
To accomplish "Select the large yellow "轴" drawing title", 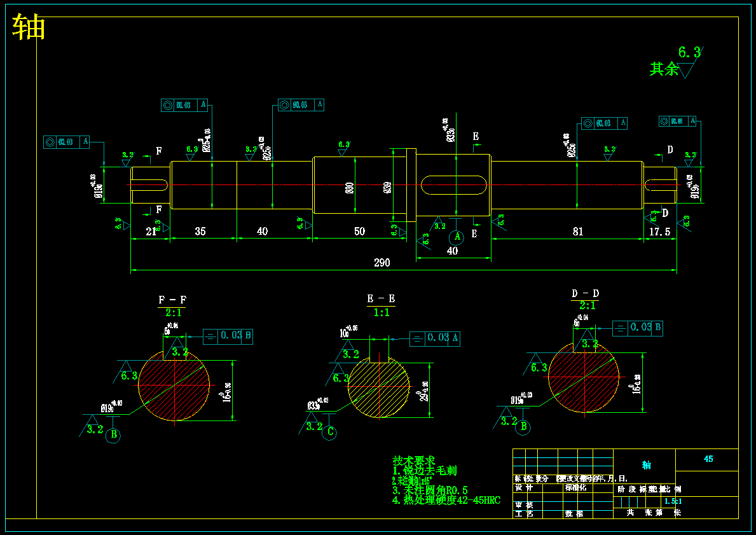I will [29, 27].
